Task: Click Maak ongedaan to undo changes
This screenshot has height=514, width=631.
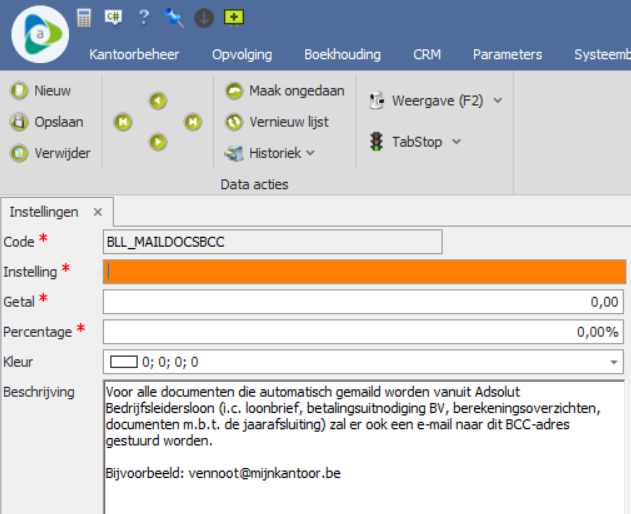Action: (x=285, y=91)
